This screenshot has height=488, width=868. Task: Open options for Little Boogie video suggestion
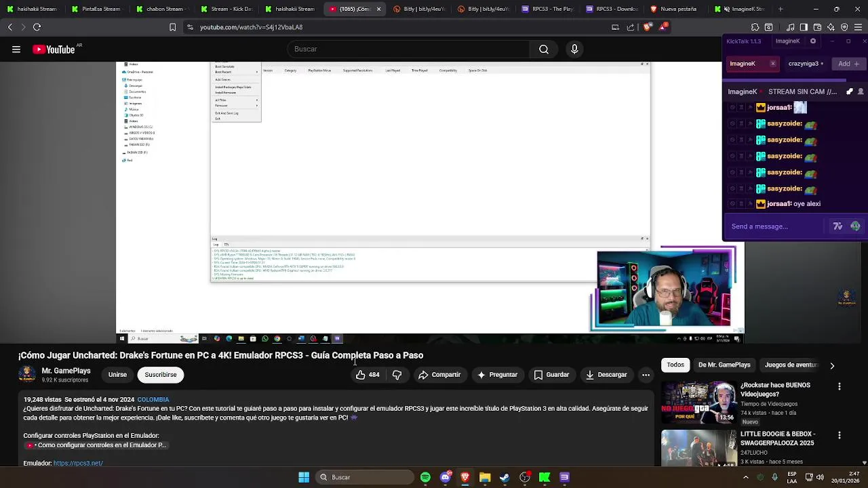coord(840,435)
